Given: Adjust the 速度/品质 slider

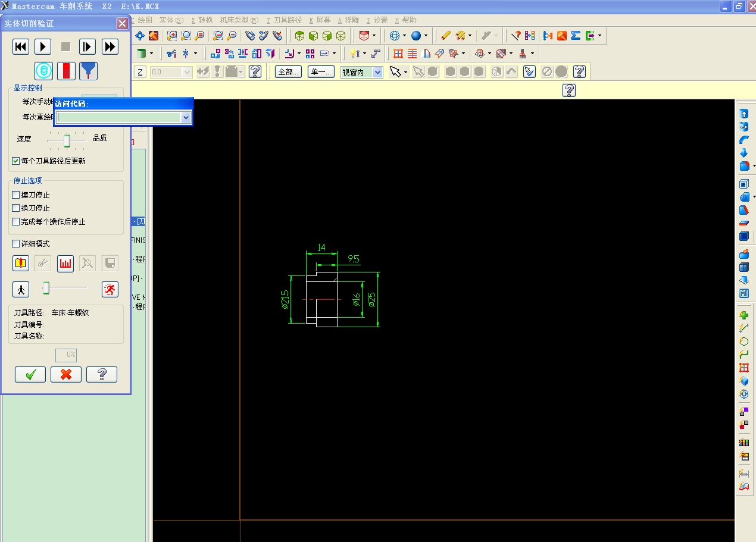Looking at the screenshot, I should pos(67,140).
